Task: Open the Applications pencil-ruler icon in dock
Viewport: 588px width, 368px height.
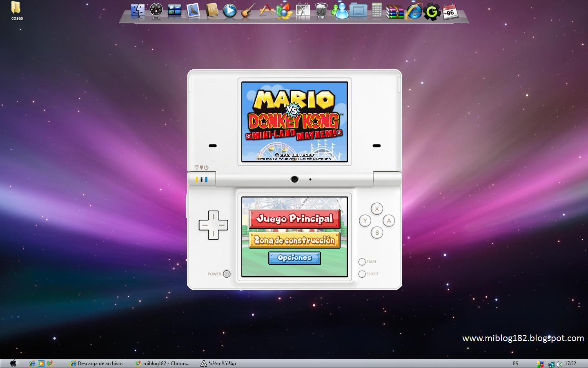Action: coord(266,11)
